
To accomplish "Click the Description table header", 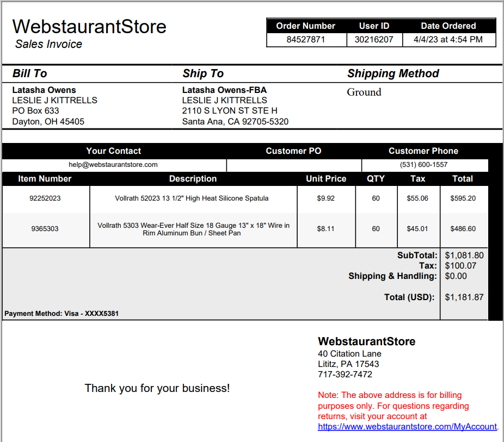I will [x=193, y=179].
